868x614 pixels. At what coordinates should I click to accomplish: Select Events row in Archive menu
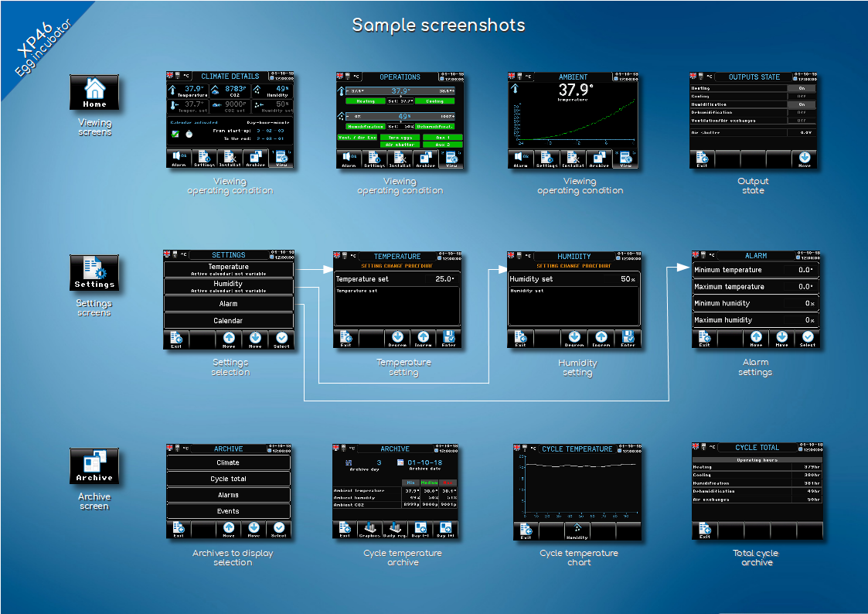click(228, 511)
